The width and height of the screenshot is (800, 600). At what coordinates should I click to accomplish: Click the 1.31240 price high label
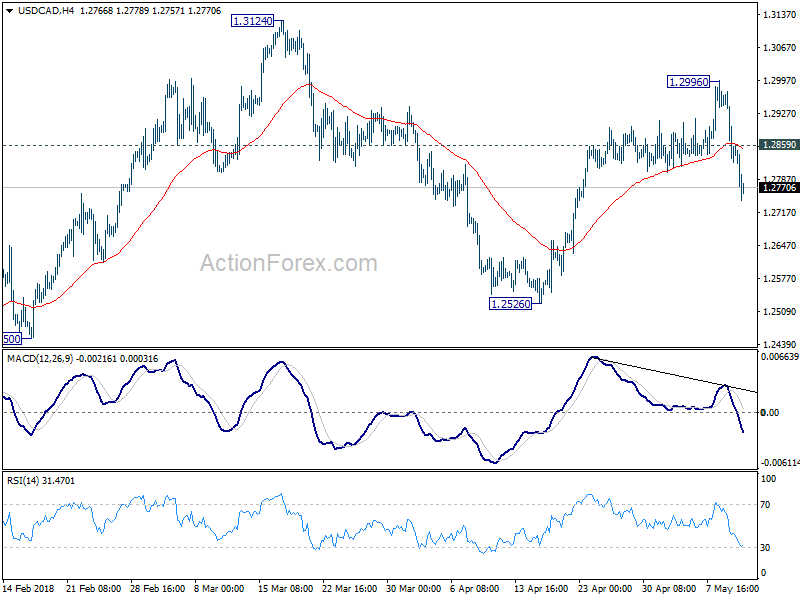pos(252,21)
